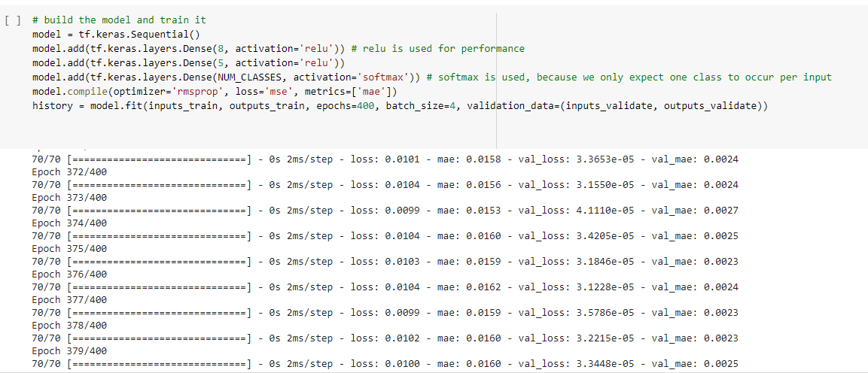The height and width of the screenshot is (373, 868).
Task: Run the cell via the [ ] bracket
Action: coord(14,20)
